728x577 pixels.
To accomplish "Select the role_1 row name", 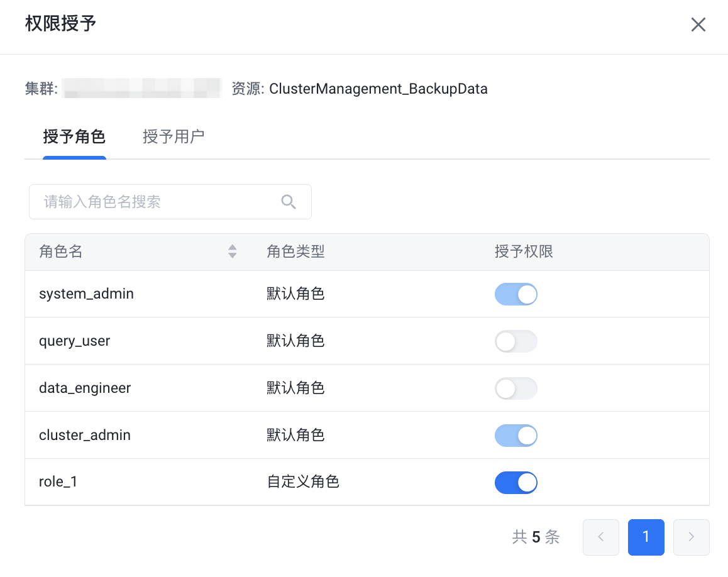I will 58,482.
